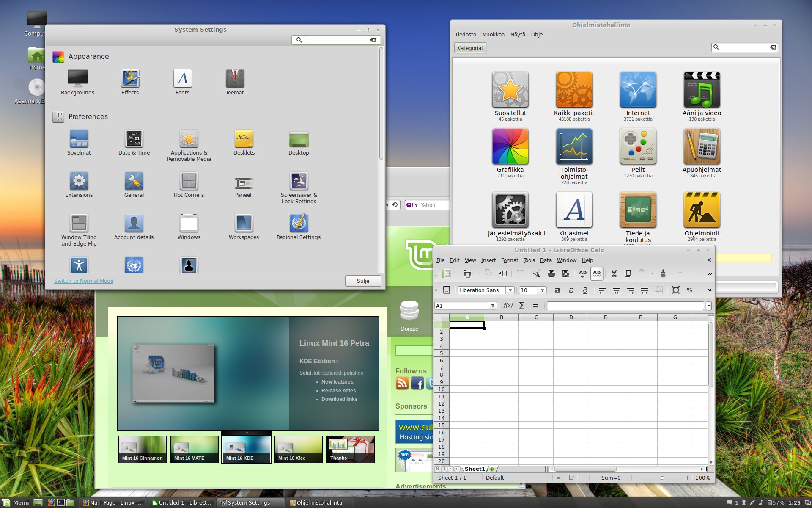Expand formula input line arrow
812x508 pixels.
(709, 306)
